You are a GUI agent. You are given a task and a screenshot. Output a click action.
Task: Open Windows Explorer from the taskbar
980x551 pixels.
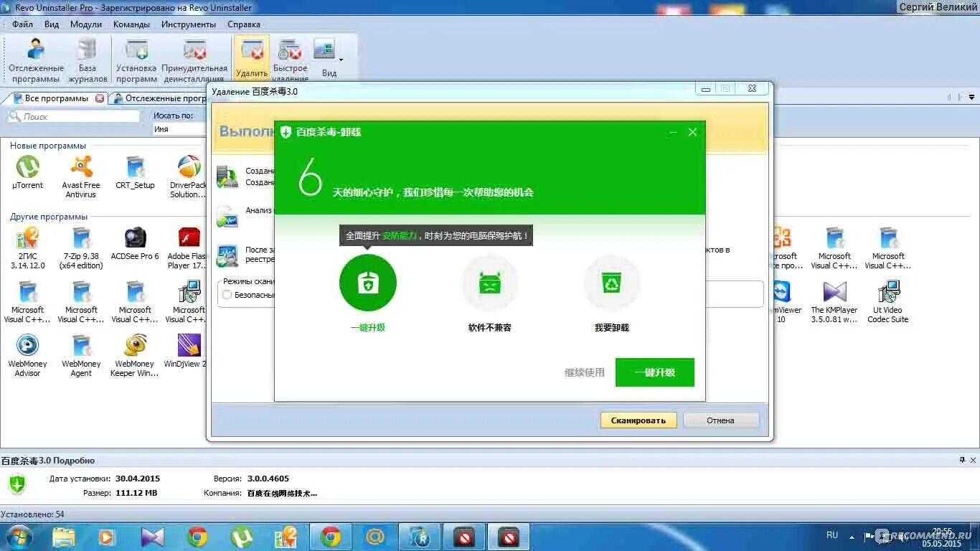pos(63,537)
